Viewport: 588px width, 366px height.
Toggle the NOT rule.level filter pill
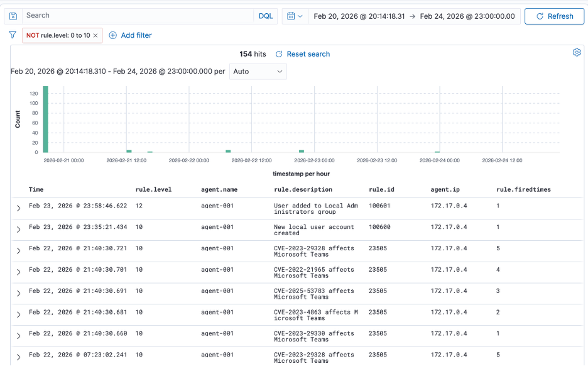point(58,36)
